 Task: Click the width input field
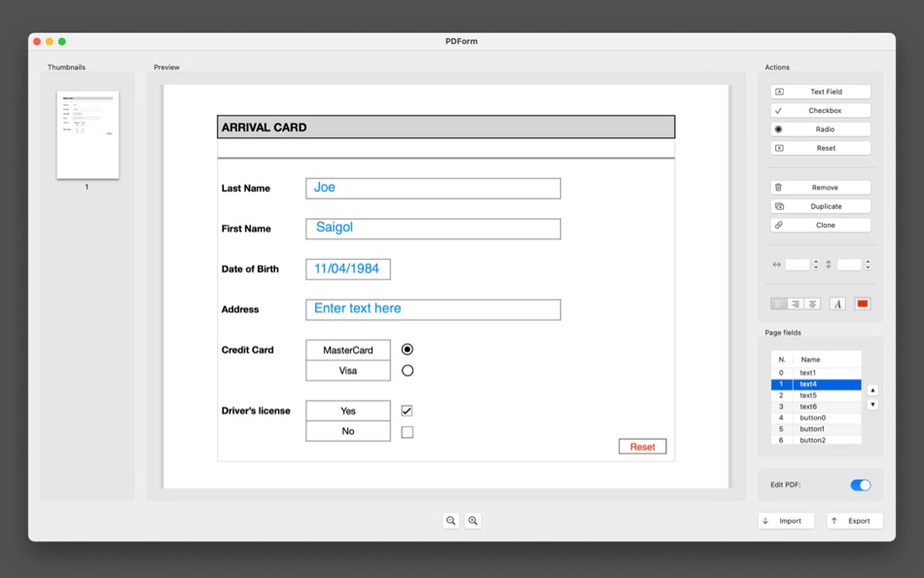tap(798, 265)
